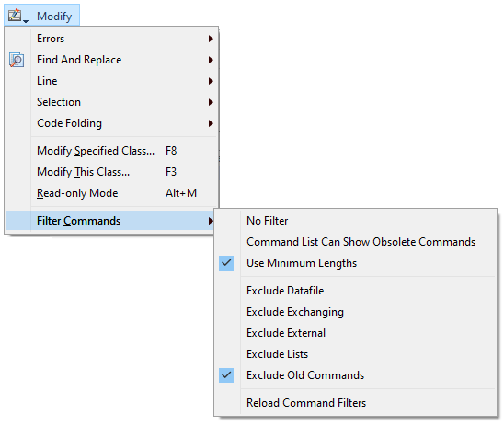Enable Exclude External filter

click(x=286, y=333)
